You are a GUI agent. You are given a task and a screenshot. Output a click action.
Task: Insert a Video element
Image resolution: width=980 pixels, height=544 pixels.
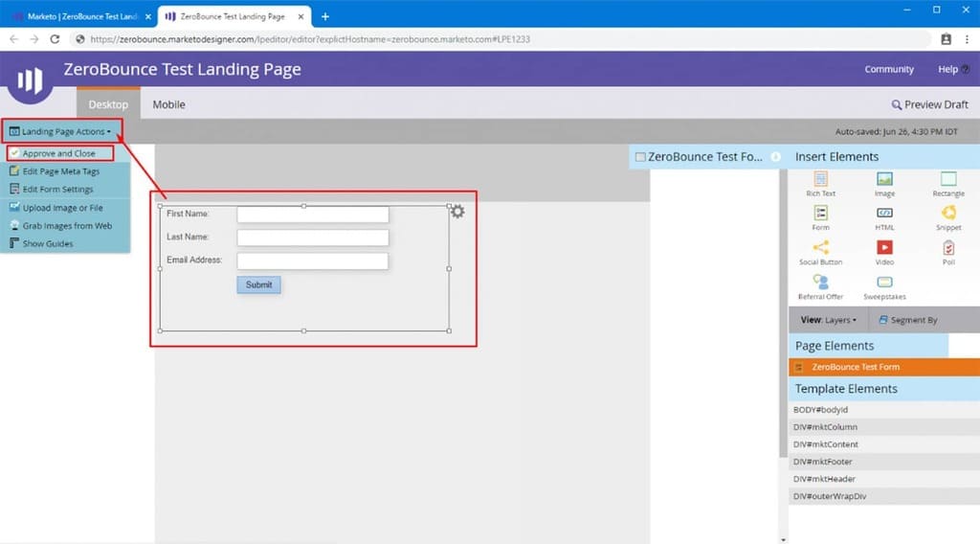(x=884, y=252)
